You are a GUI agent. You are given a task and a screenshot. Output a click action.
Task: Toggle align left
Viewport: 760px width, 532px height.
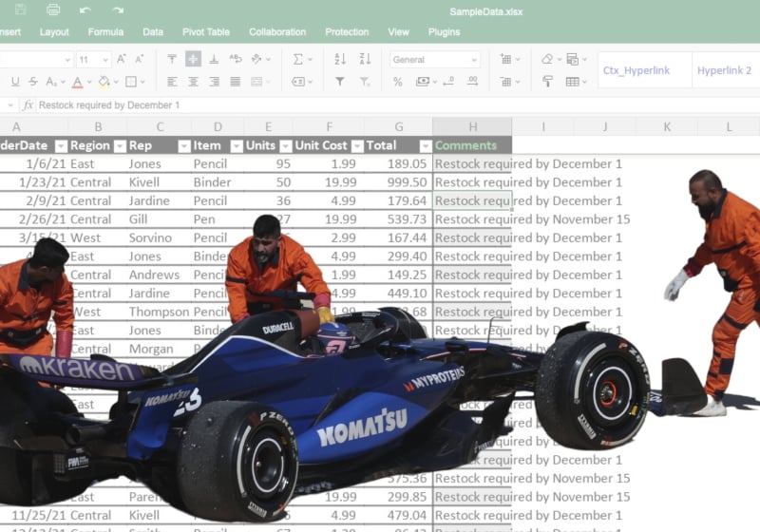click(172, 82)
